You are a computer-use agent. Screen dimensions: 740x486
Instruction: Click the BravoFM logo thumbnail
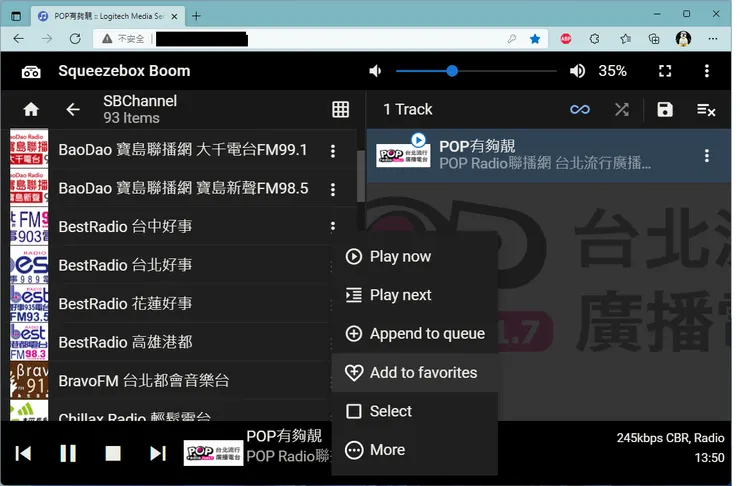(29, 380)
